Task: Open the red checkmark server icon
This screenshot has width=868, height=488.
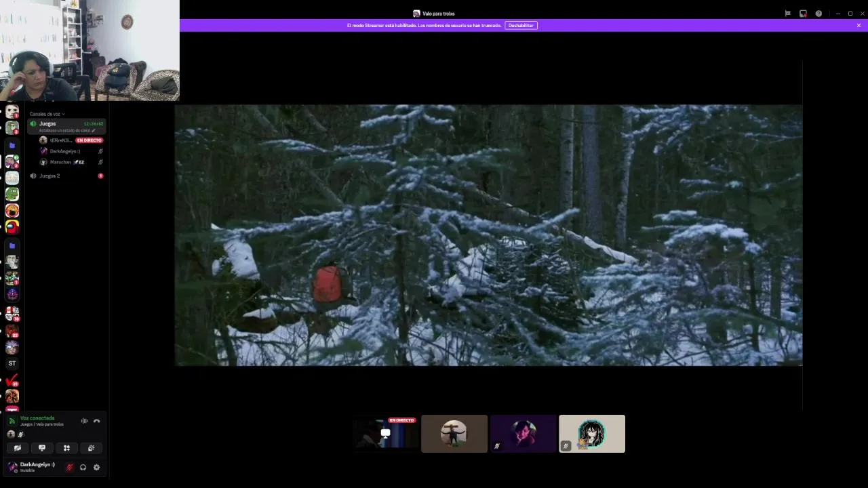Action: [x=12, y=380]
